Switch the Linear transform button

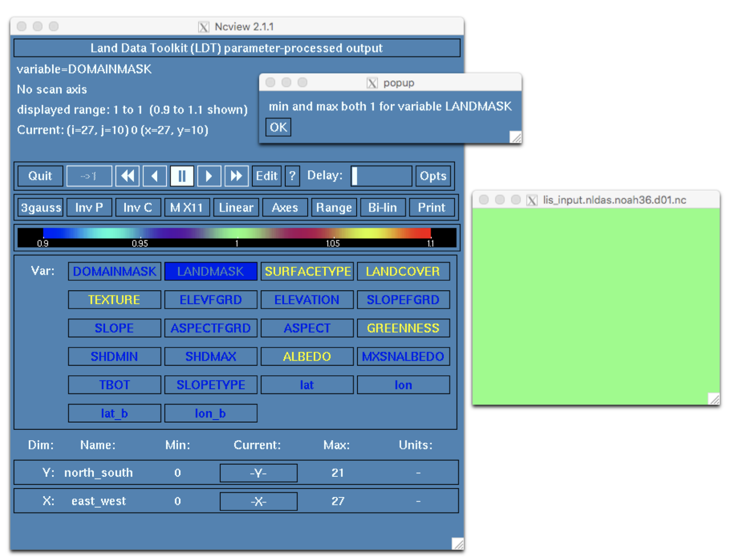[236, 207]
